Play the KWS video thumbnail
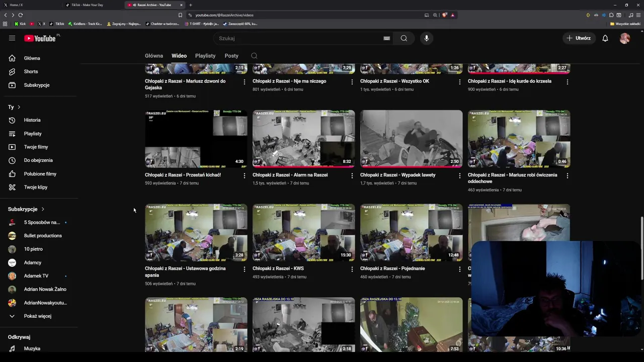 click(x=304, y=232)
